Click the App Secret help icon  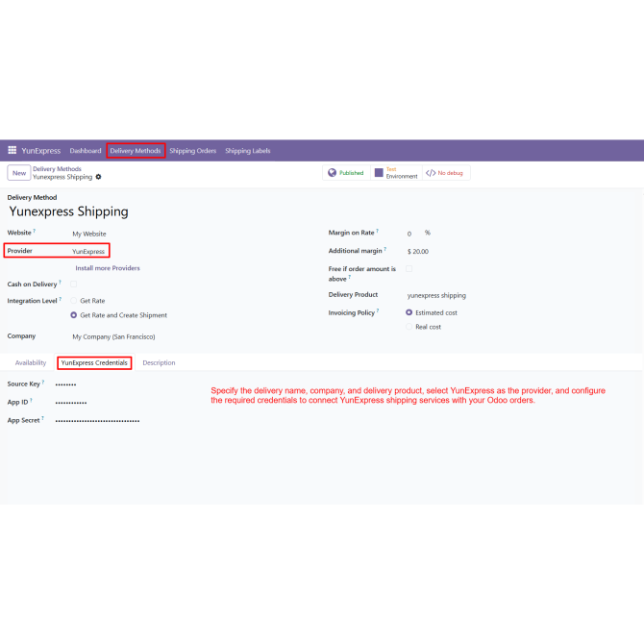click(x=42, y=418)
